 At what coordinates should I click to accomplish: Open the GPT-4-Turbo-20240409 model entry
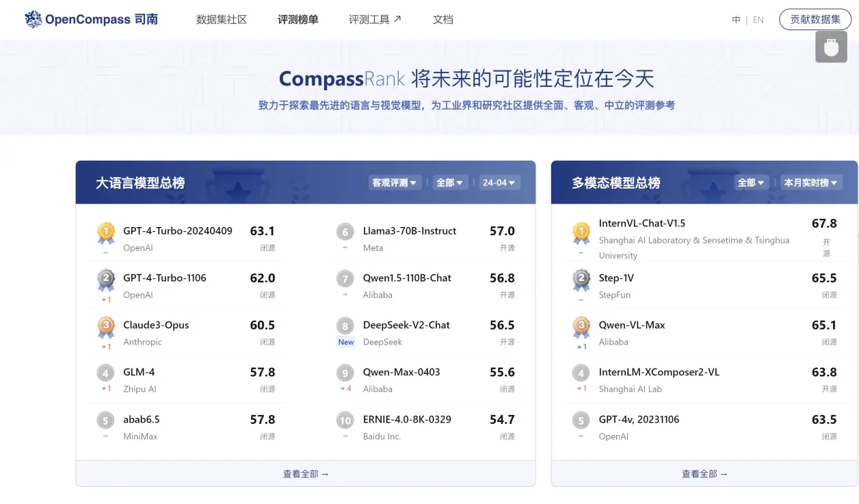point(178,230)
